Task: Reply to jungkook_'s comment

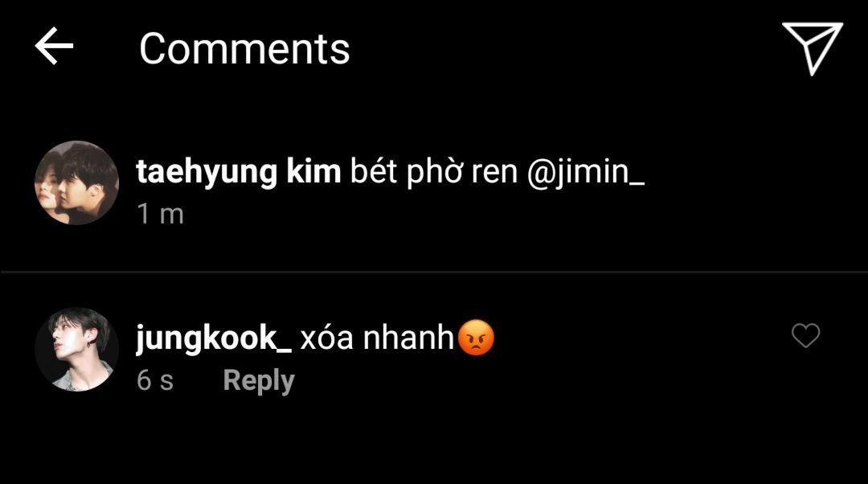Action: coord(259,381)
